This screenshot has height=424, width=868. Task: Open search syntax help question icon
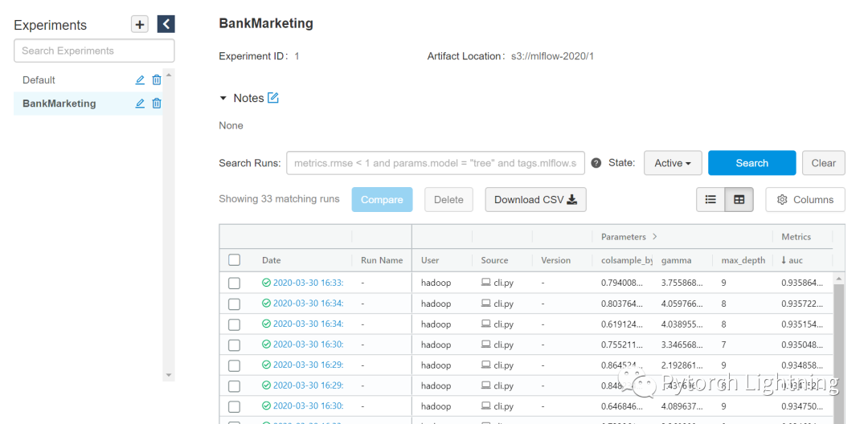596,163
